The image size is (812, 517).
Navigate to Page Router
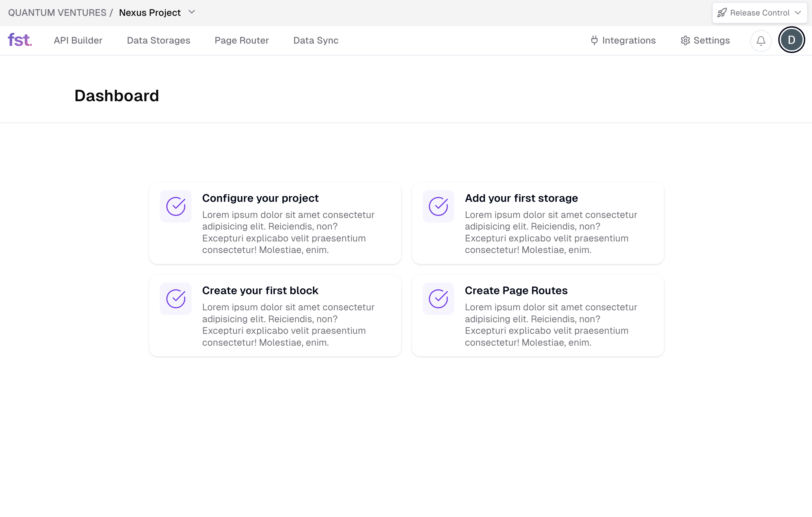pyautogui.click(x=242, y=40)
